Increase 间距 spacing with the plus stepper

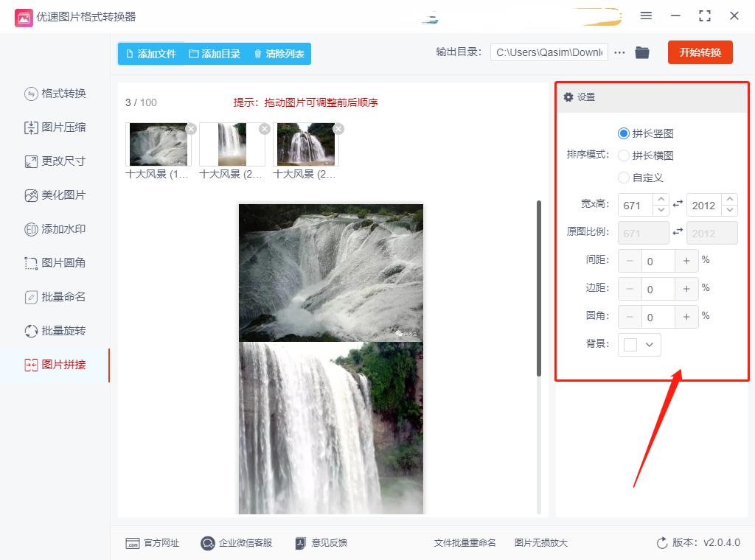click(x=686, y=260)
